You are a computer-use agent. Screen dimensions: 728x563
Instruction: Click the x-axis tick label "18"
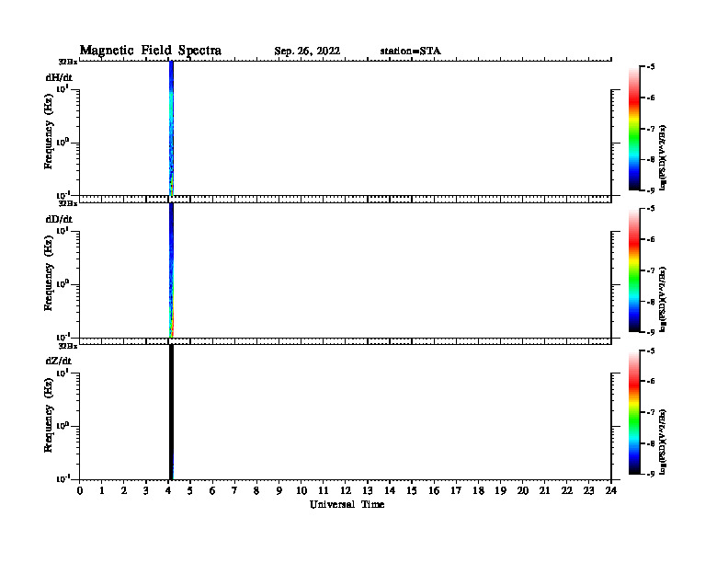(478, 491)
